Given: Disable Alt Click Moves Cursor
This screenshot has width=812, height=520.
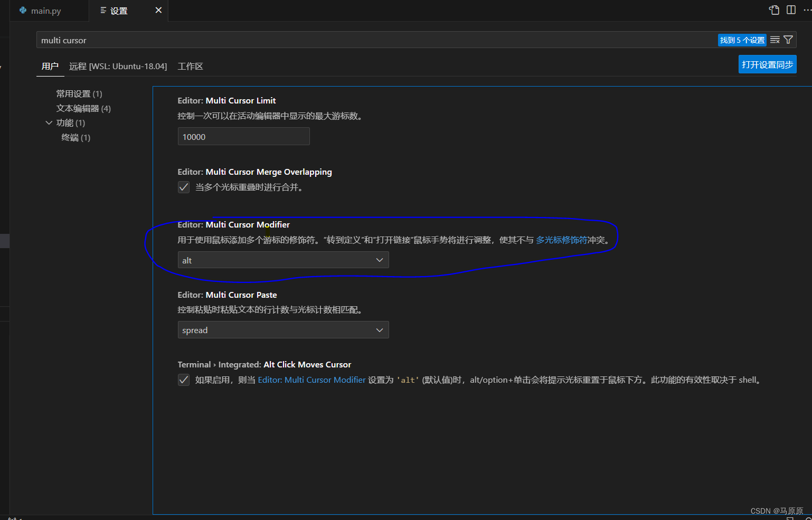Looking at the screenshot, I should coord(183,380).
